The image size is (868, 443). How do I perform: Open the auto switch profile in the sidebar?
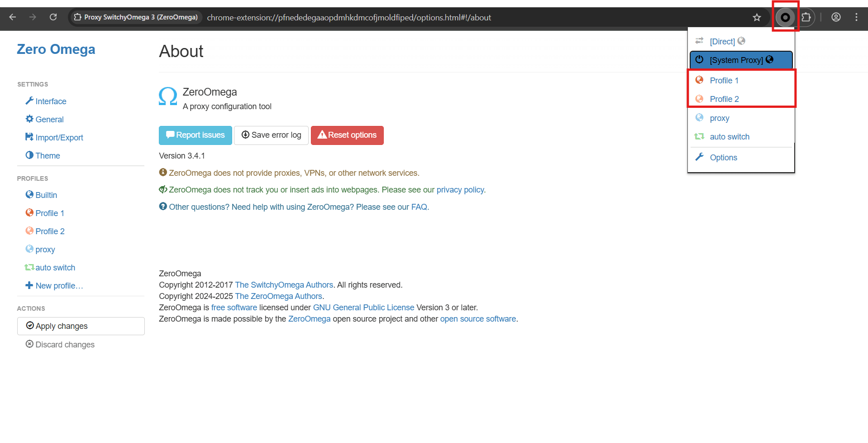coord(50,267)
